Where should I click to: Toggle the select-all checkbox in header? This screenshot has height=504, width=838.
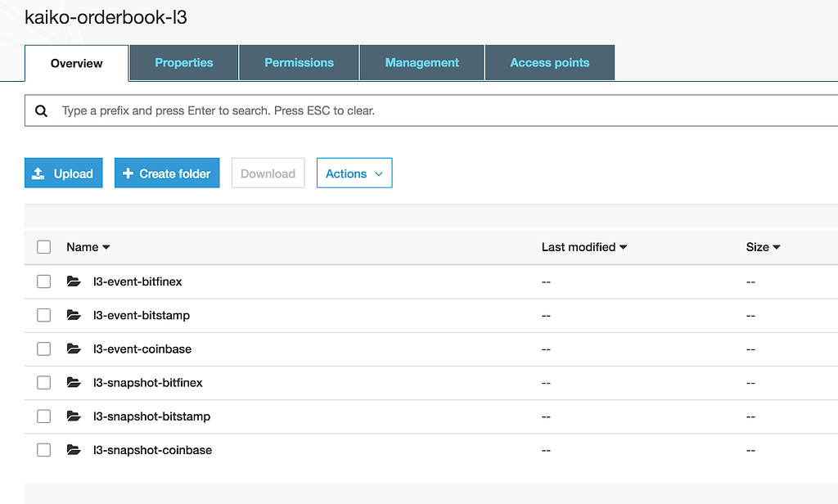tap(44, 247)
